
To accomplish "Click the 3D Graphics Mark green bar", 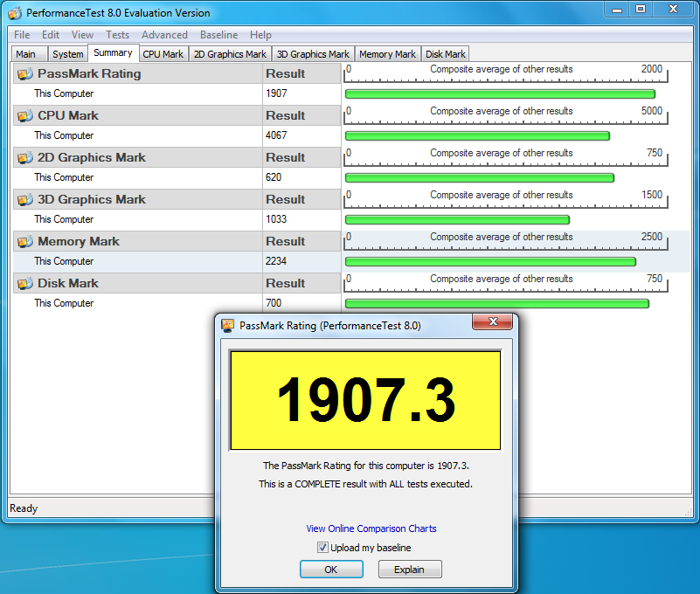I will point(457,220).
